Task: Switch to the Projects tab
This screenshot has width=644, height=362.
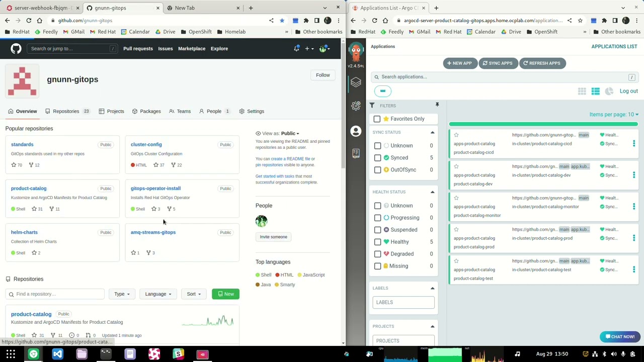Action: (x=111, y=111)
